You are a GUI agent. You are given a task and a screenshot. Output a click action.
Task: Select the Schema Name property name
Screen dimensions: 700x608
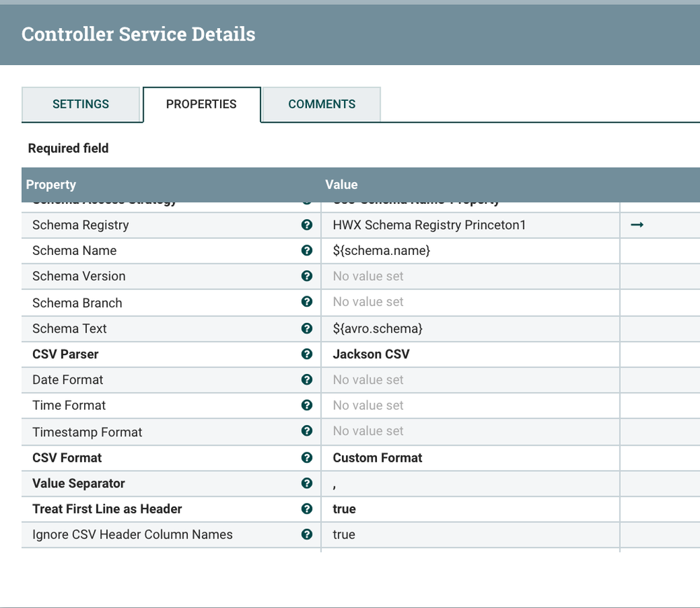pos(74,251)
